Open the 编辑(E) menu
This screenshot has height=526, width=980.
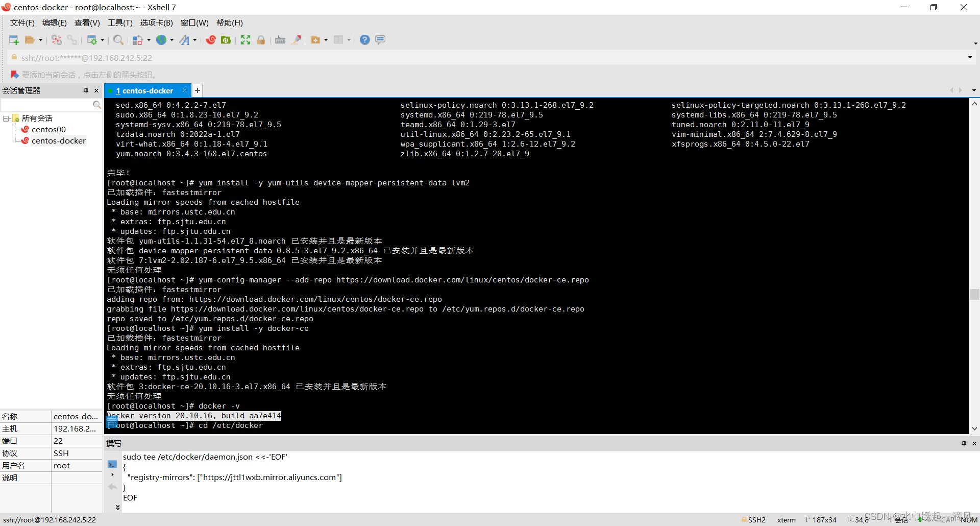coord(55,23)
